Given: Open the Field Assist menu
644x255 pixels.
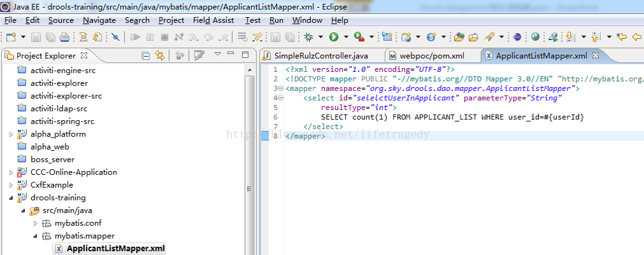Looking at the screenshot, I should pos(214,20).
